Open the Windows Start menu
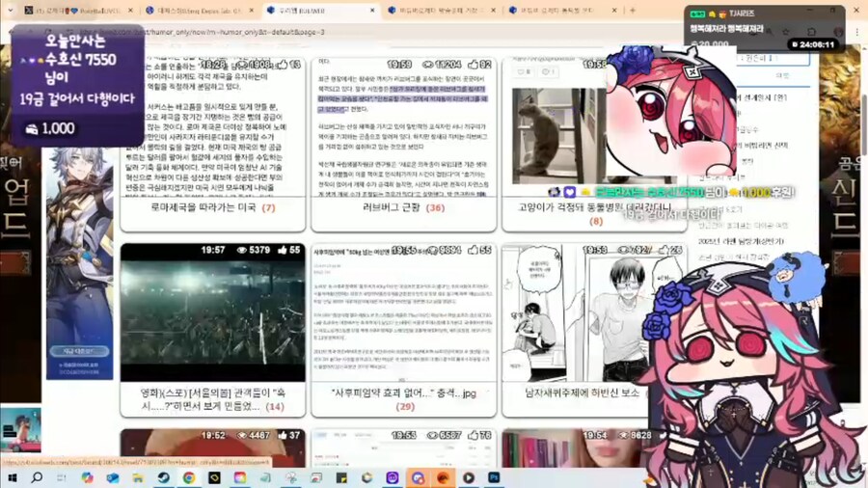Image resolution: width=868 pixels, height=488 pixels. pyautogui.click(x=12, y=477)
